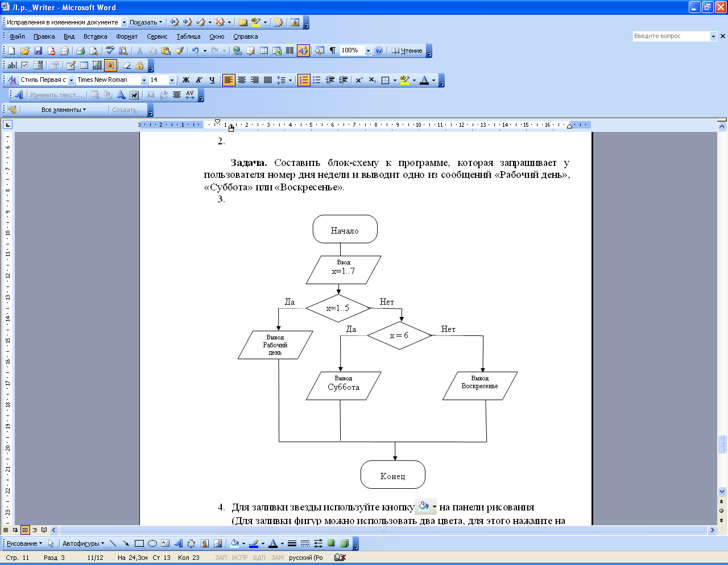This screenshot has width=728, height=565.
Task: Apply the font color A in Formatting toolbar
Action: point(424,80)
